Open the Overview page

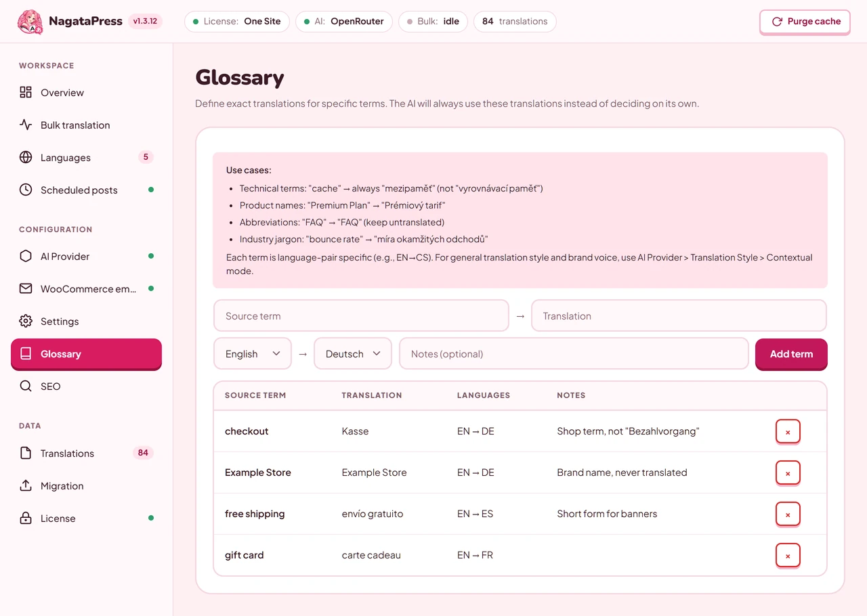(86, 93)
